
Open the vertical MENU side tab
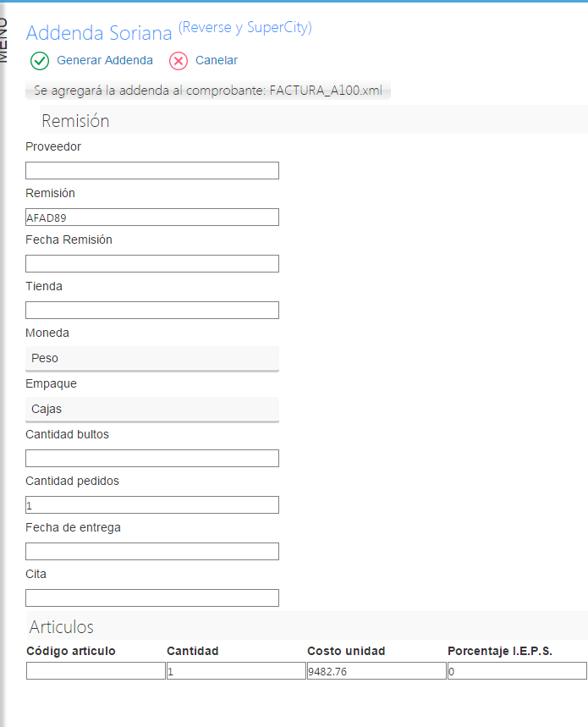[3, 40]
